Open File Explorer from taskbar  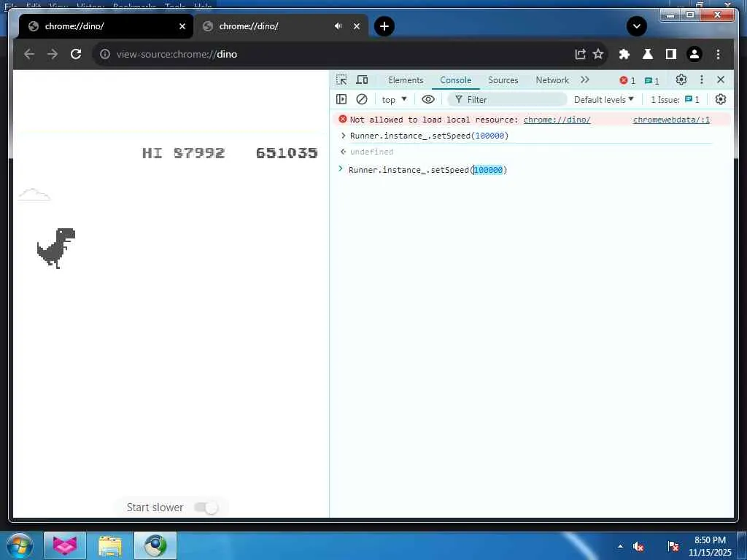[110, 545]
